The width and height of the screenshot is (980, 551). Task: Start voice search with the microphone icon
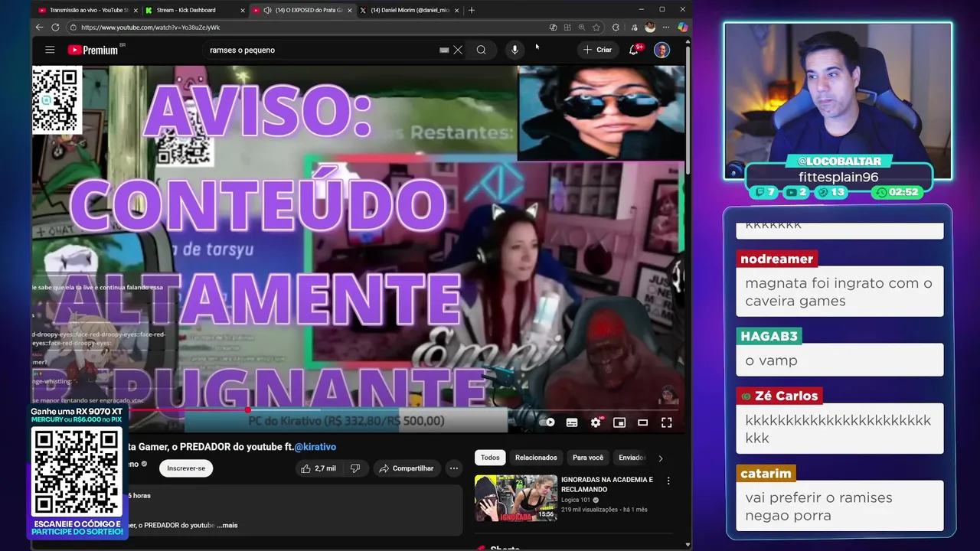point(514,50)
